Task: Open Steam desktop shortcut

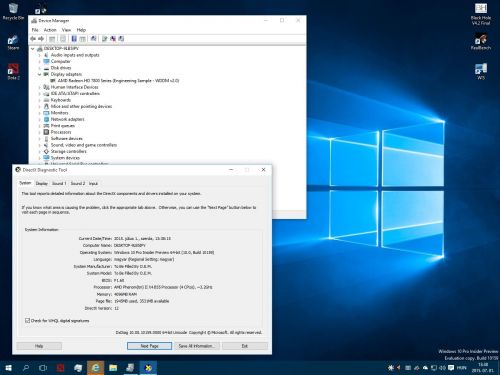Action: coord(13,42)
